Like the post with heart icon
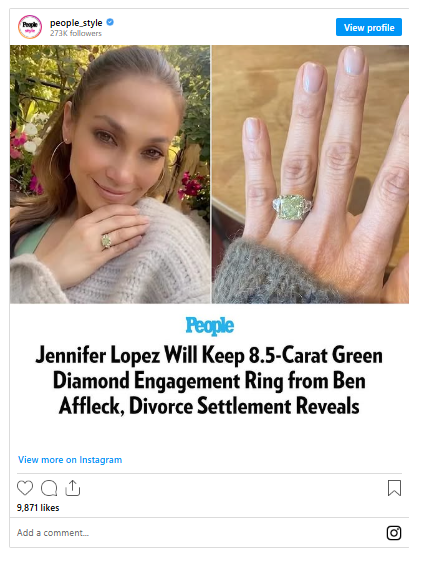This screenshot has height=561, width=425. 25,488
